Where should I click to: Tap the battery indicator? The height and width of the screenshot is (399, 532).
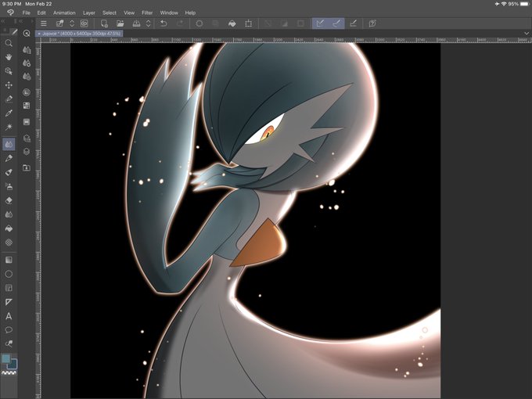point(525,4)
